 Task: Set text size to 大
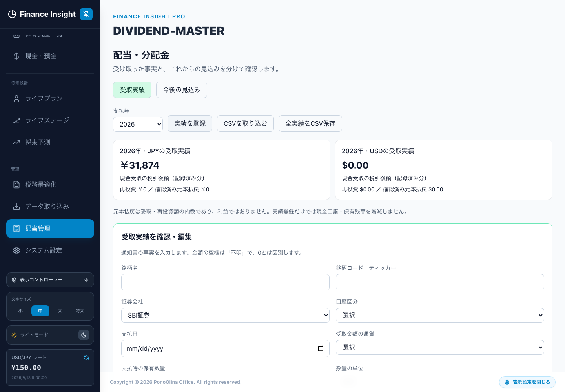[60, 311]
